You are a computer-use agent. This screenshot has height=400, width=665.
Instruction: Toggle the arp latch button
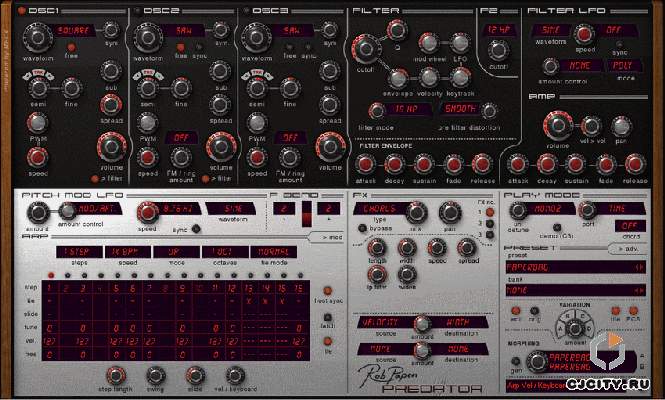click(x=327, y=317)
